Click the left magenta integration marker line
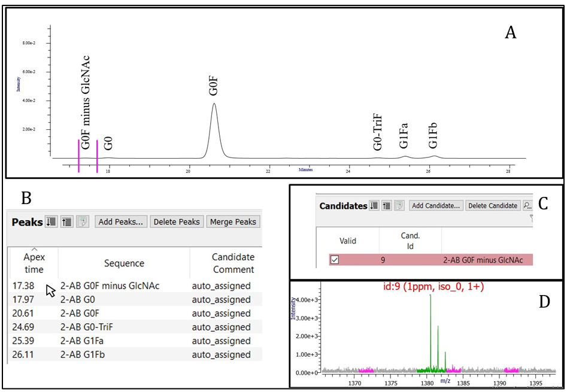567x392 pixels. tap(78, 156)
